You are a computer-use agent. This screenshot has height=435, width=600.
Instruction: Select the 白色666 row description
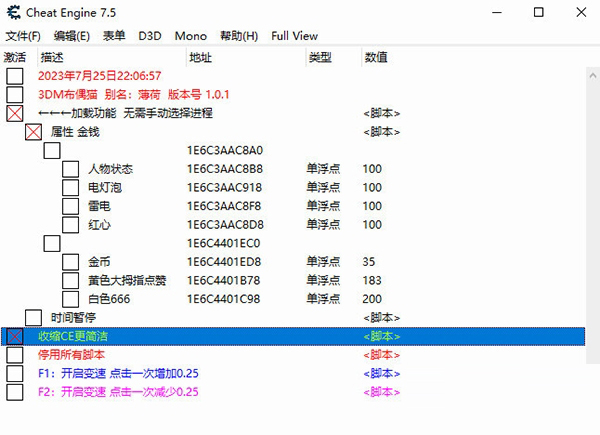tap(109, 299)
